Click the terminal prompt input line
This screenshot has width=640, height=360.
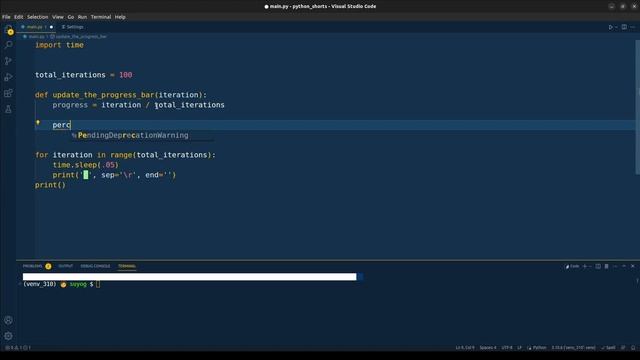point(61,284)
